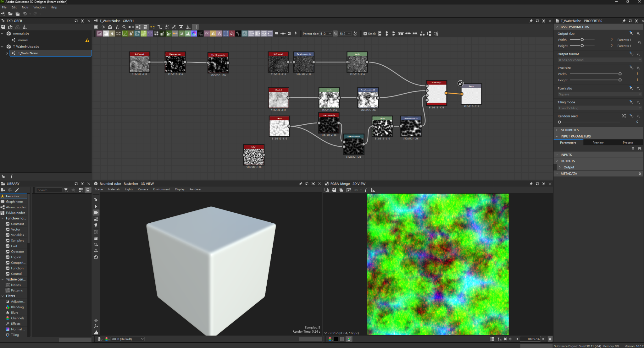This screenshot has height=348, width=644.
Task: Open the first Parent size 512 dropdown
Action: click(325, 34)
